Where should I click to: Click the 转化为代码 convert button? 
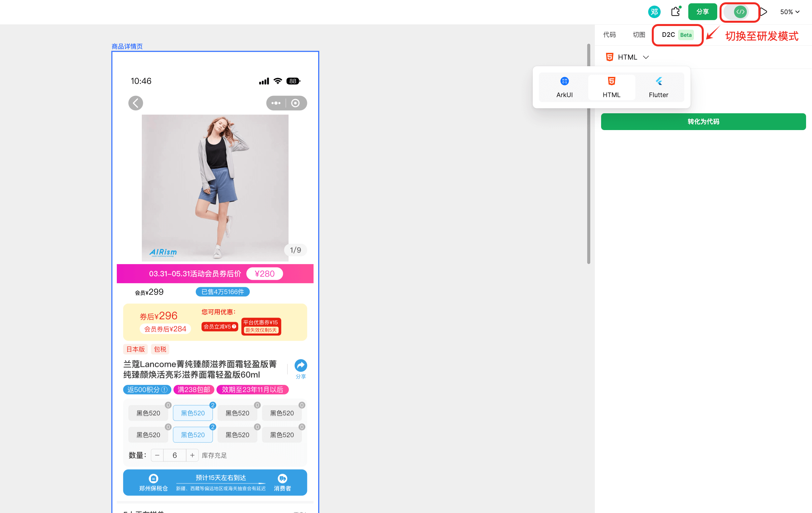click(703, 121)
